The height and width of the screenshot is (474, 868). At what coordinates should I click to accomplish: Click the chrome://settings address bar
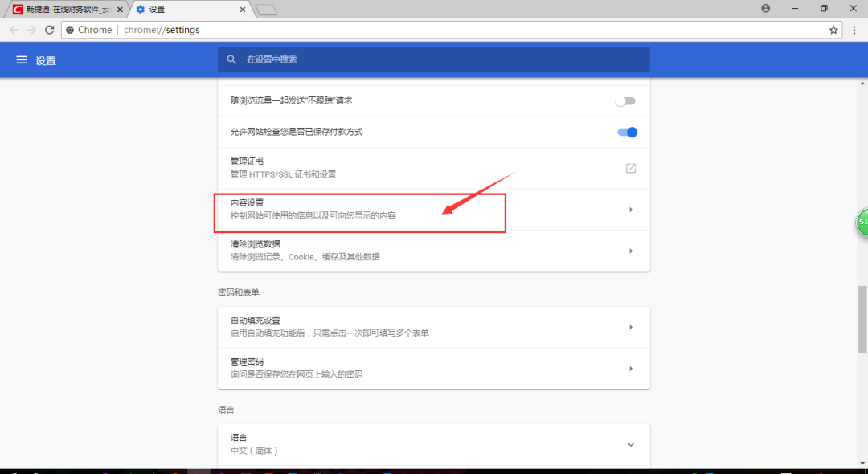[x=451, y=30]
